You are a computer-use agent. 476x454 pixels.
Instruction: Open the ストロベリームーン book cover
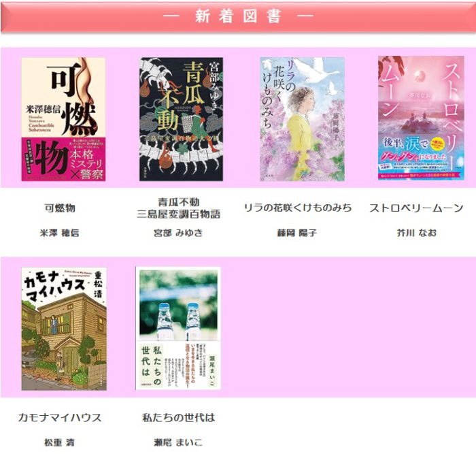pyautogui.click(x=421, y=118)
